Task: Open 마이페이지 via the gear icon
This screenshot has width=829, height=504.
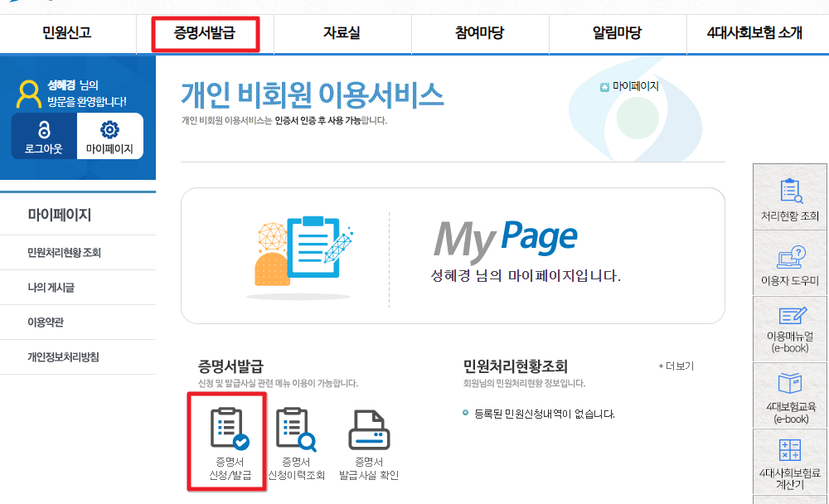Action: pos(110,135)
